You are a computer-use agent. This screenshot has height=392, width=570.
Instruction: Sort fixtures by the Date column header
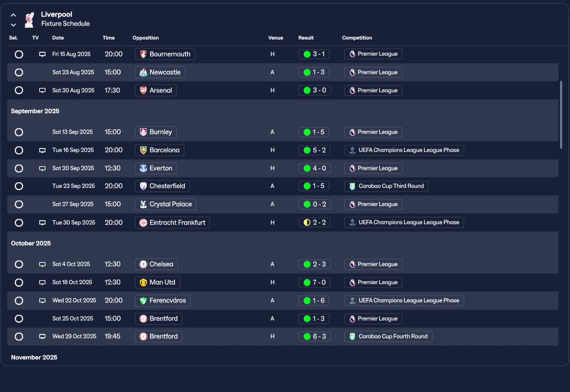pos(58,38)
